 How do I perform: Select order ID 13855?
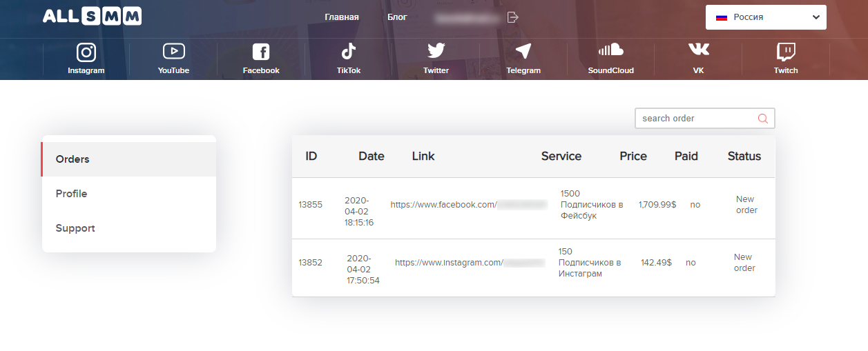click(311, 205)
